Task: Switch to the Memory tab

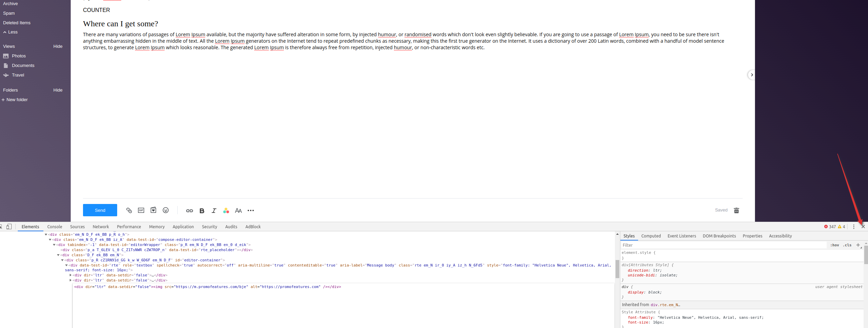Action: (157, 227)
